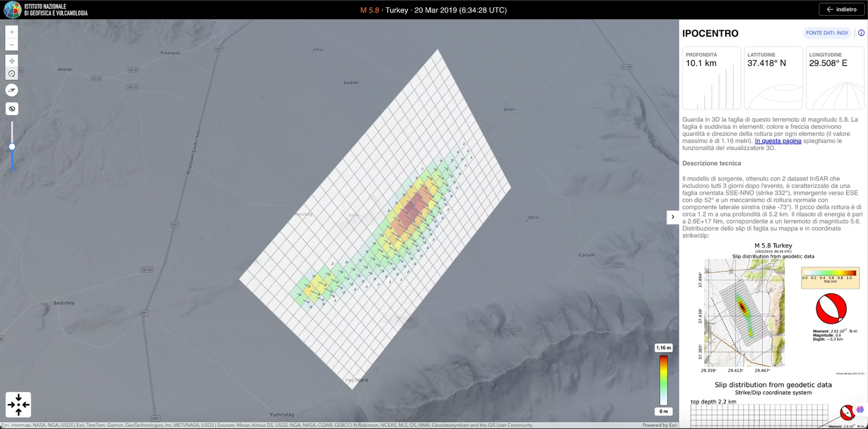Select the pan navigation tool
868x429 pixels.
coord(12,61)
